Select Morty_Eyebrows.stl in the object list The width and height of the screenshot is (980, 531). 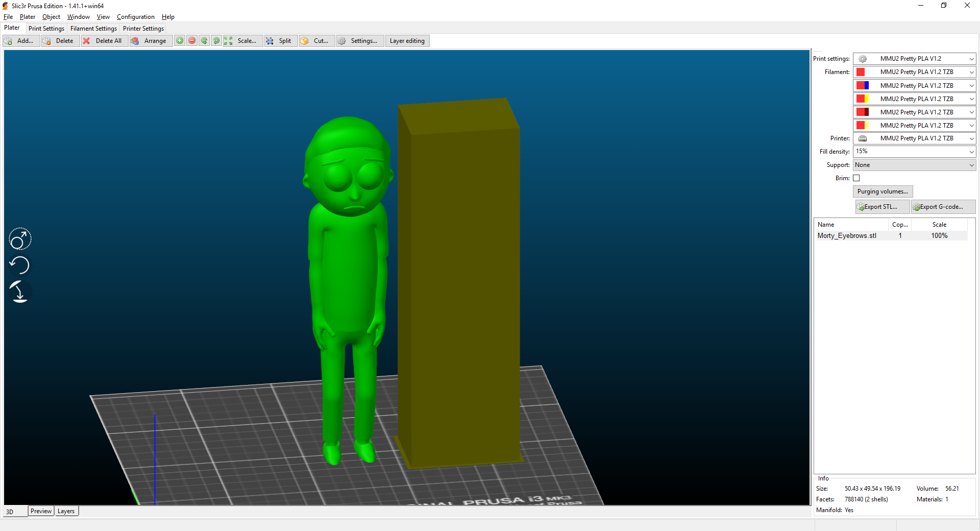point(846,235)
